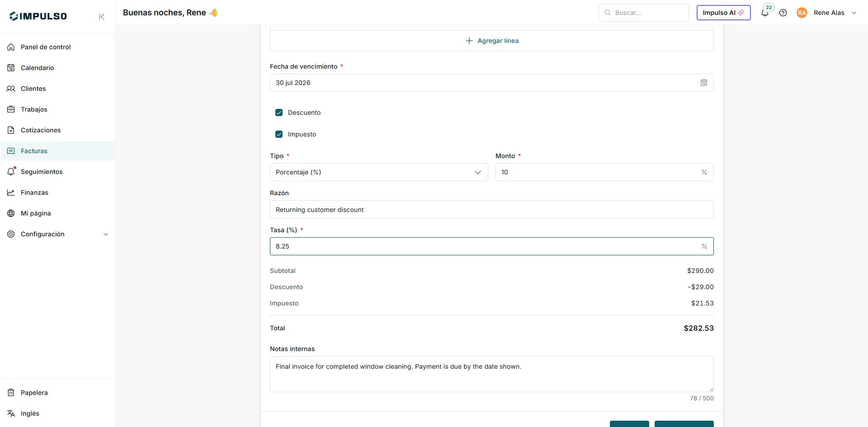The width and height of the screenshot is (868, 427).
Task: Focus the Buscar search box
Action: click(x=644, y=13)
